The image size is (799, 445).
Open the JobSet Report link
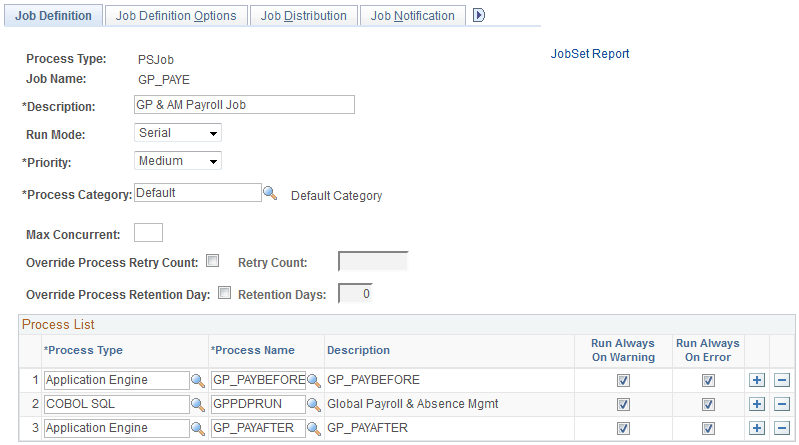pos(590,54)
